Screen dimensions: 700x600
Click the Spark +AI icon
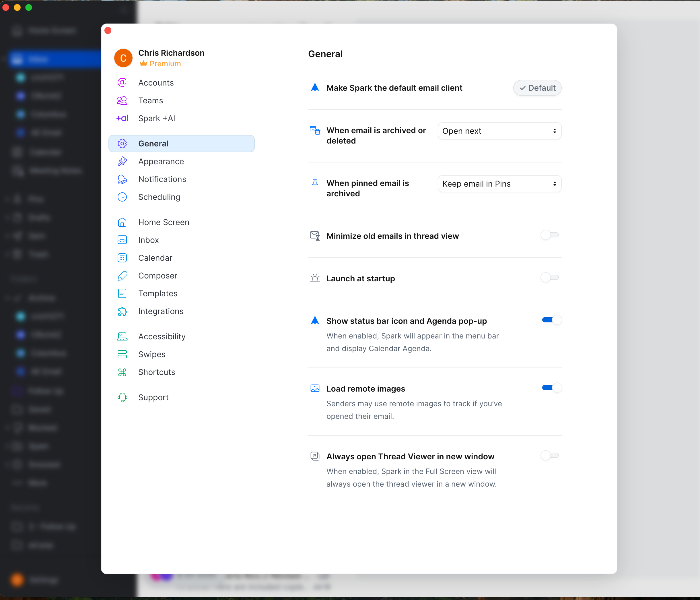(x=122, y=118)
